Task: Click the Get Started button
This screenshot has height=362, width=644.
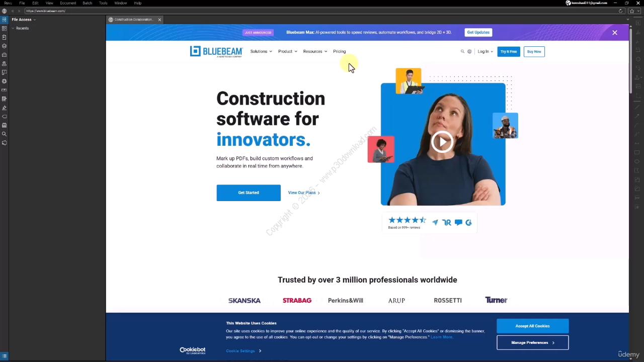Action: point(249,193)
